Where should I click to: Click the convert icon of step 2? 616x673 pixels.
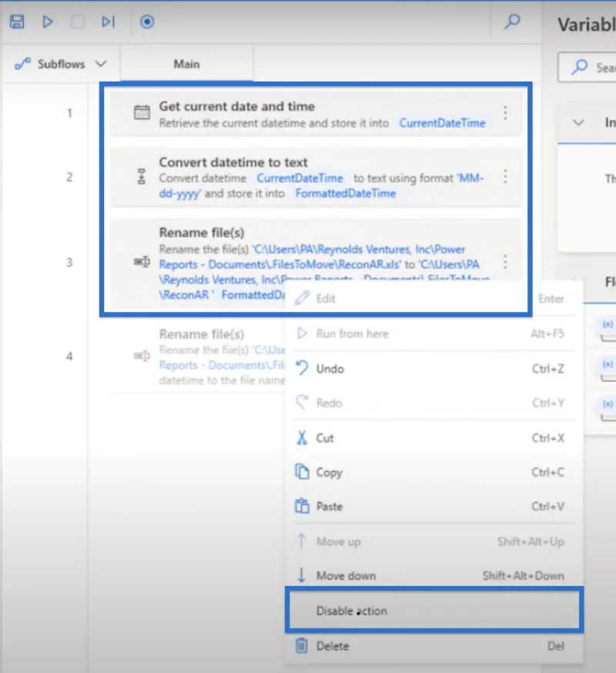coord(141,176)
